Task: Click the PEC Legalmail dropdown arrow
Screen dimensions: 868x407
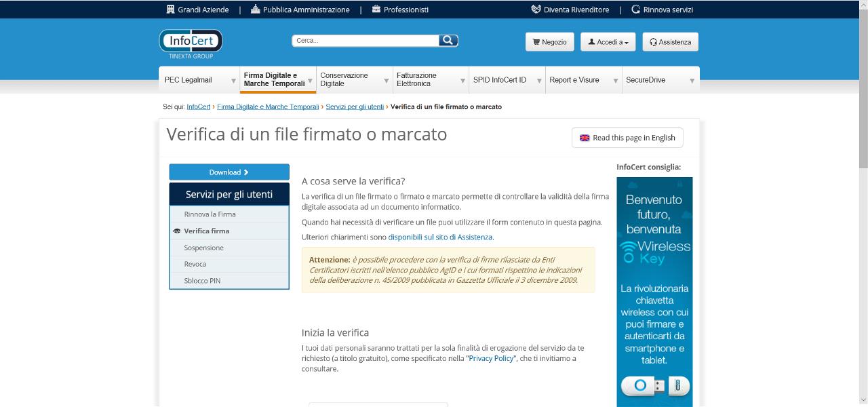Action: coord(233,81)
